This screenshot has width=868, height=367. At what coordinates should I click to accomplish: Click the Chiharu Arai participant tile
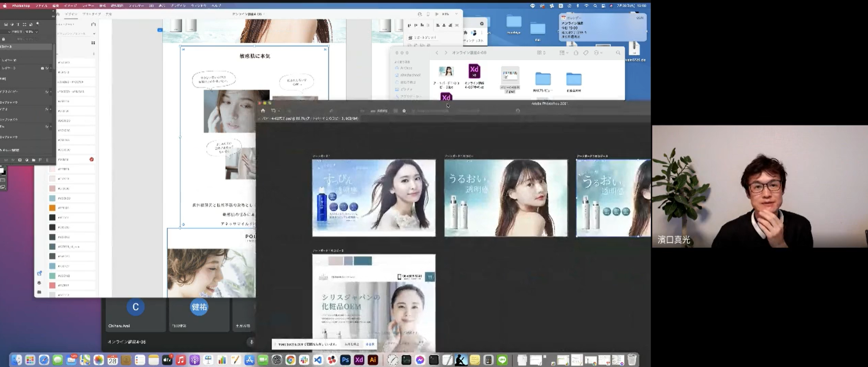tap(136, 314)
